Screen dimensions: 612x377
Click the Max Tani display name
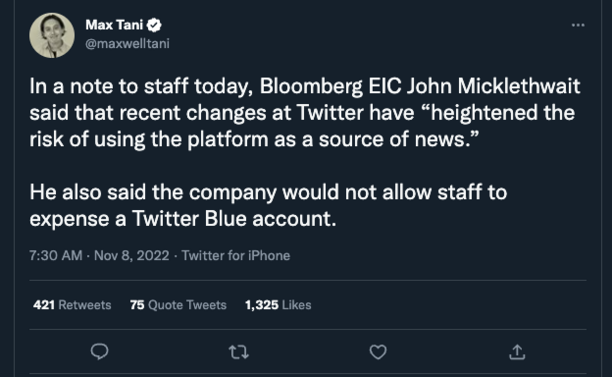[114, 25]
